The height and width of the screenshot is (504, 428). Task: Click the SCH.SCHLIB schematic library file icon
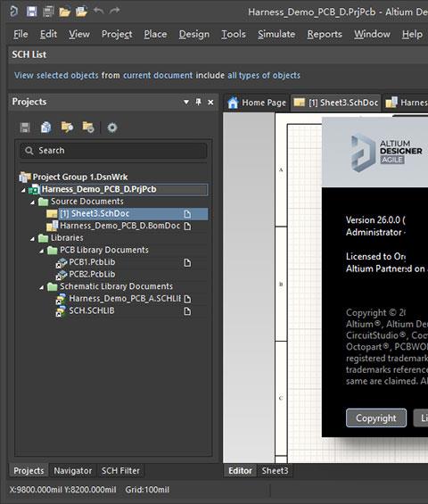[x=61, y=311]
